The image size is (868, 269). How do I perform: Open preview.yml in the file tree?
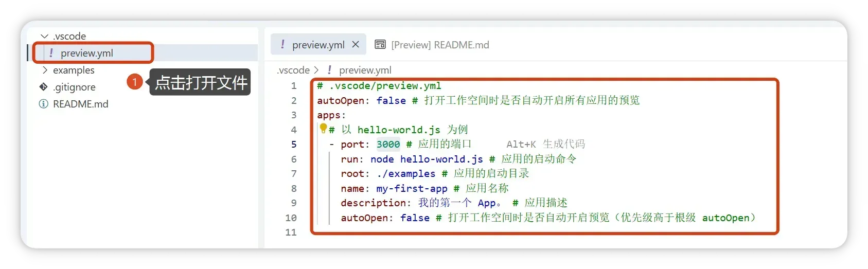[86, 53]
